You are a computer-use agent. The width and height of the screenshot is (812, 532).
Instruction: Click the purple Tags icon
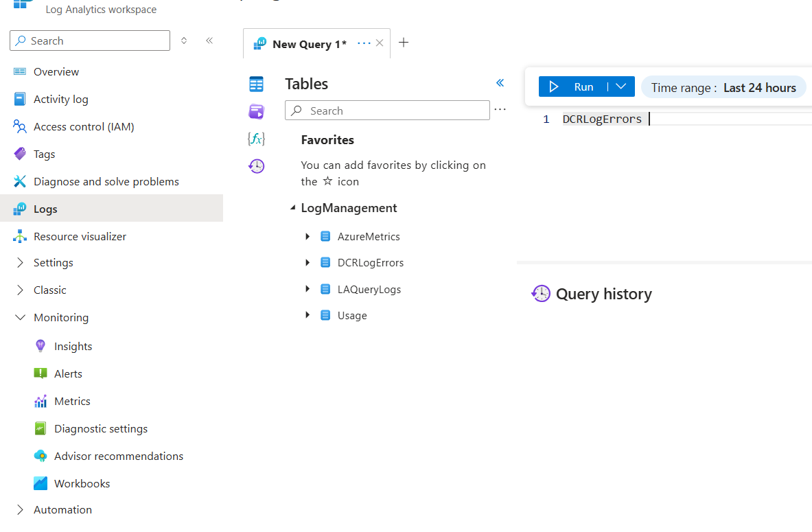(x=20, y=154)
